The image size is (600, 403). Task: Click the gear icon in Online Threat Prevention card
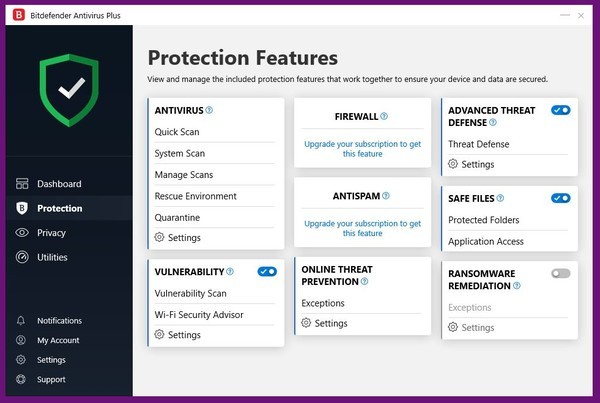pyautogui.click(x=306, y=323)
